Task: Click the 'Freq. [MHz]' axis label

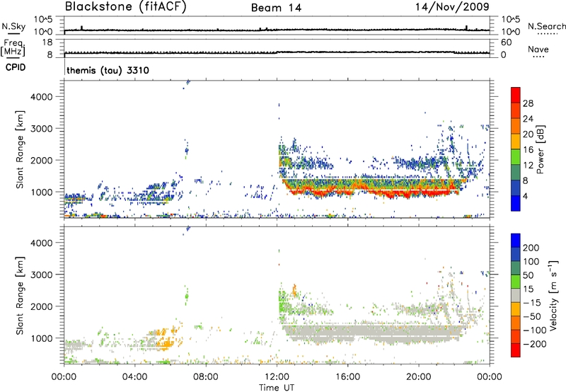Action: [13, 47]
